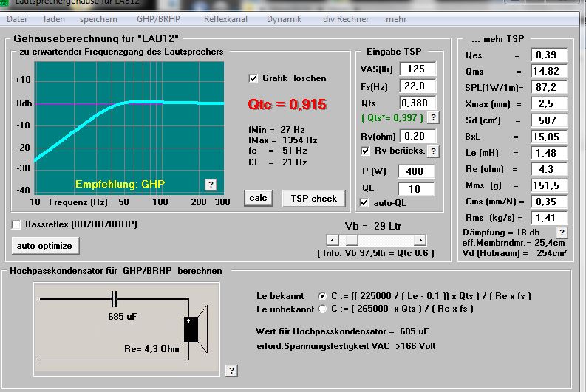
Task: Click left arrow of the Vb volume scrollbar
Action: click(333, 241)
